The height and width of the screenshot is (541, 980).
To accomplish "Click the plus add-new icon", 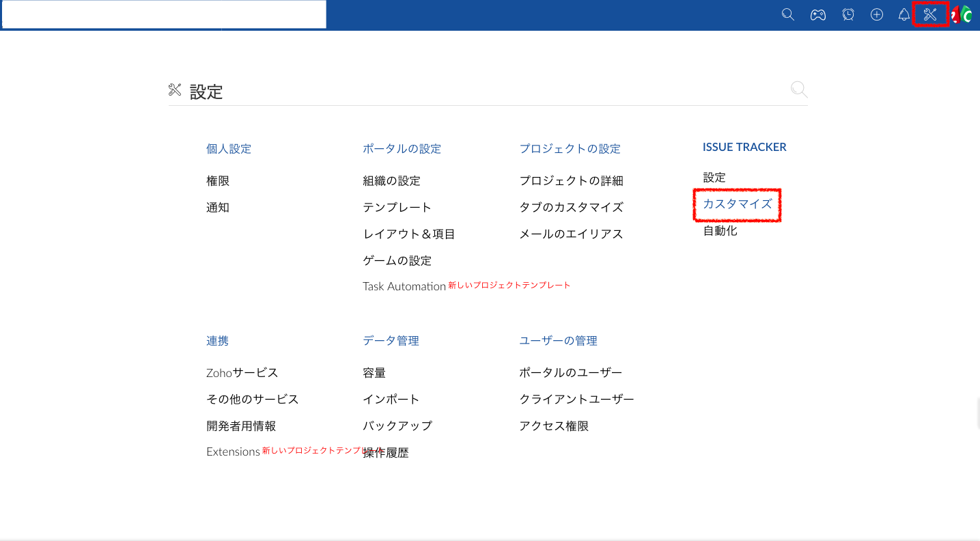I will coord(877,14).
